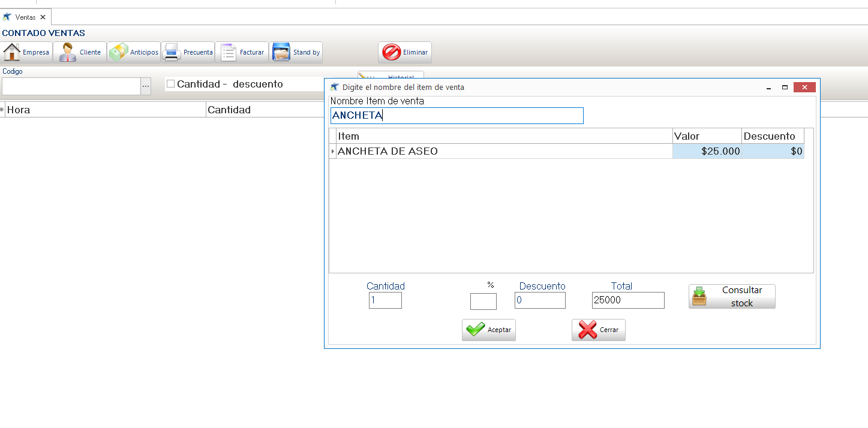Focus the Cantidad quantity field
This screenshot has width=868, height=428.
[385, 300]
